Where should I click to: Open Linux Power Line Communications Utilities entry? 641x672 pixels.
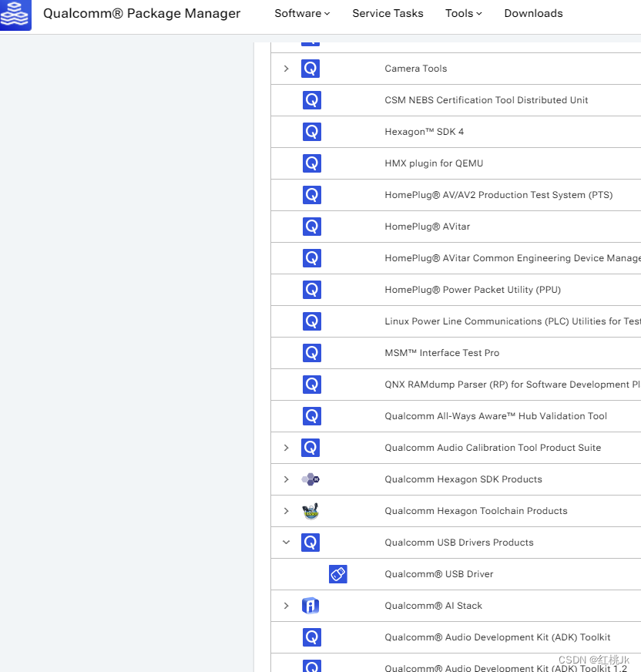(512, 321)
